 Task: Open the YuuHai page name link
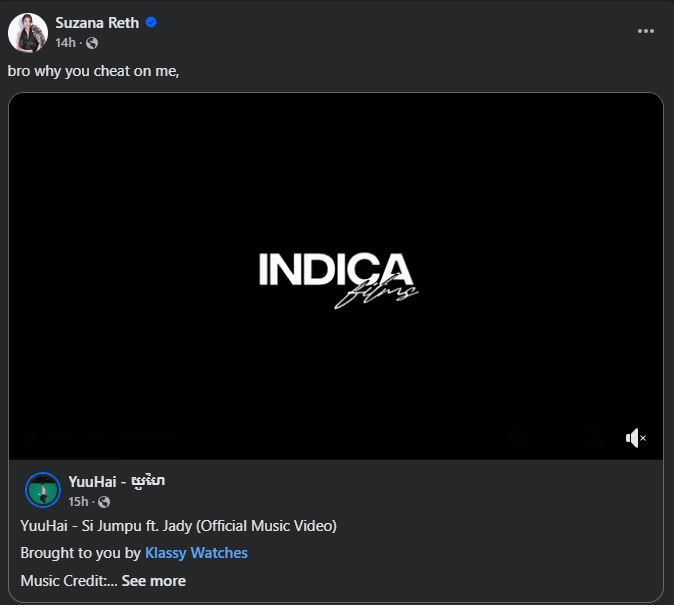click(x=116, y=481)
